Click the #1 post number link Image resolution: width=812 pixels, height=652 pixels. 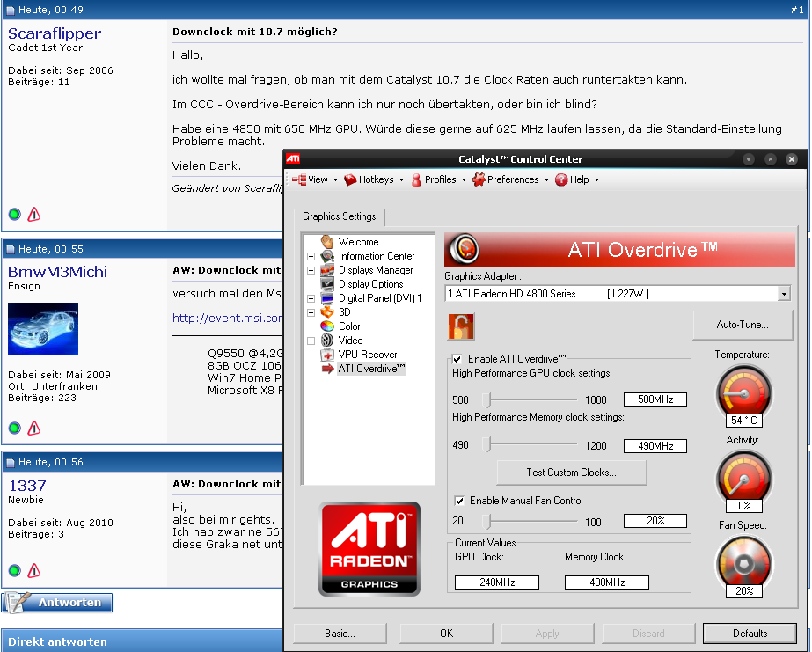(797, 10)
